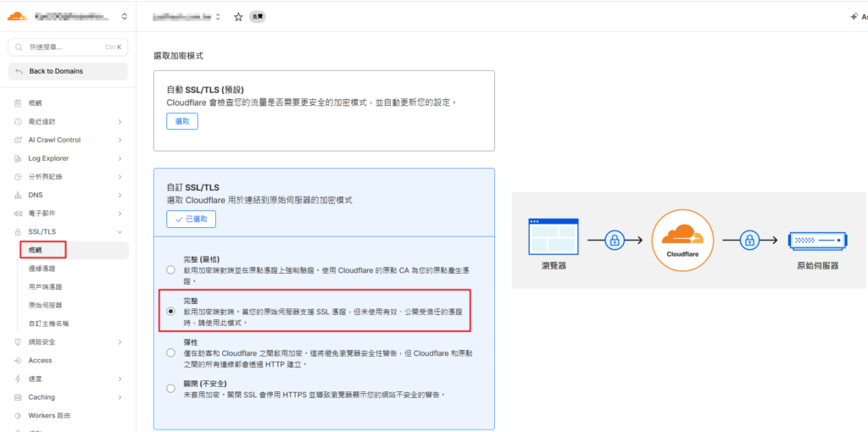868x432 pixels.
Task: Select the 完整 (嚴格) encryption mode
Action: 170,269
